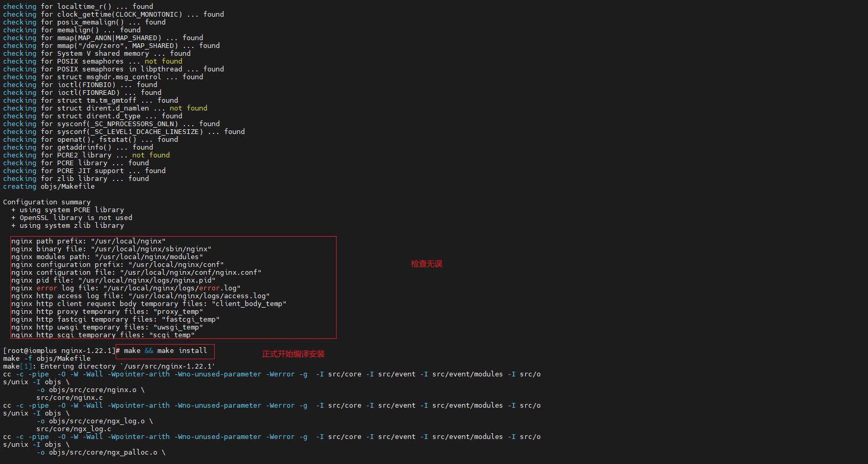The width and height of the screenshot is (868, 464).
Task: Click the "Entering directory" make line
Action: coord(108,367)
